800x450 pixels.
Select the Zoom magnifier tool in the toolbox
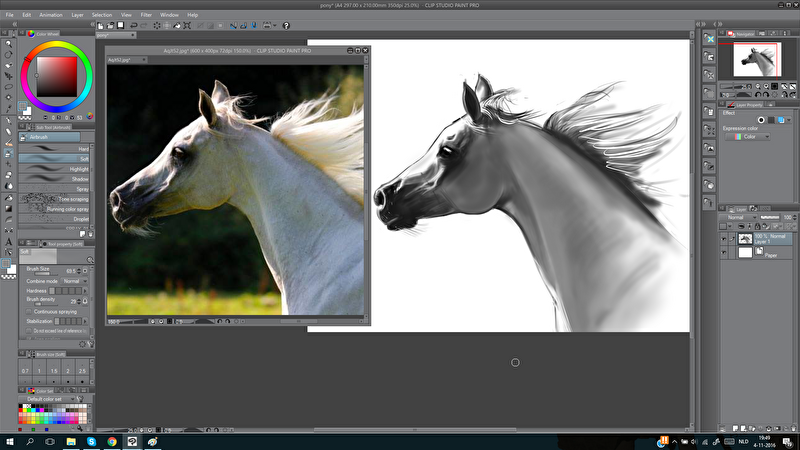coord(8,44)
